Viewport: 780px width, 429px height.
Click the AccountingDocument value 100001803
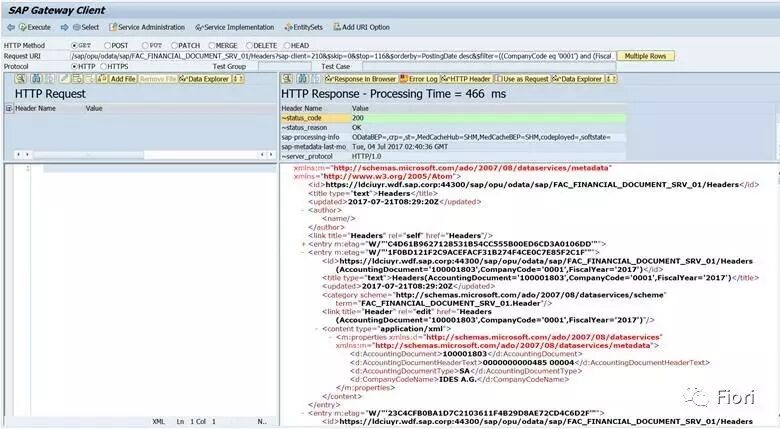pos(465,354)
